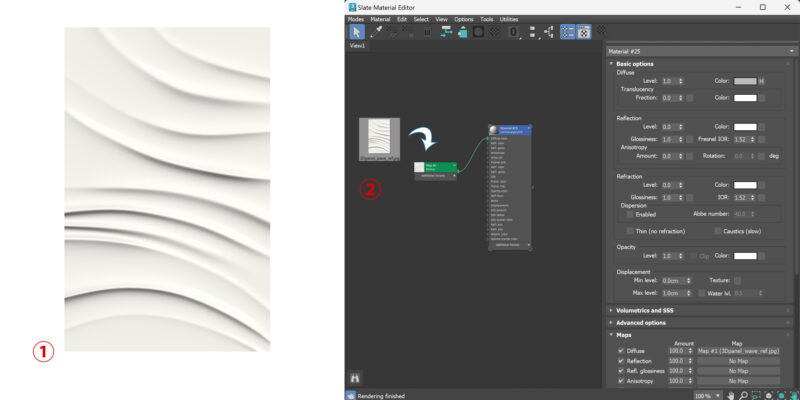The width and height of the screenshot is (800, 400).
Task: Click the teapot render status icon
Action: (x=351, y=395)
